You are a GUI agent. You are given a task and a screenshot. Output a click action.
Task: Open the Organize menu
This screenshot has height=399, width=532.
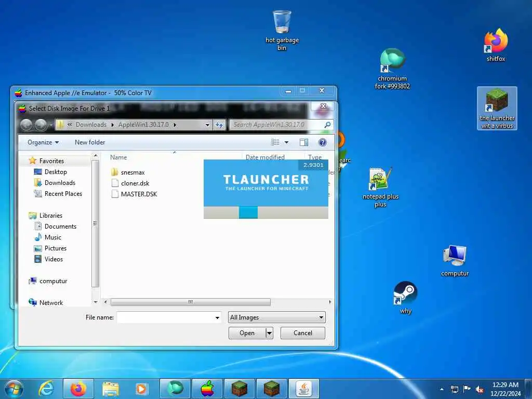43,142
